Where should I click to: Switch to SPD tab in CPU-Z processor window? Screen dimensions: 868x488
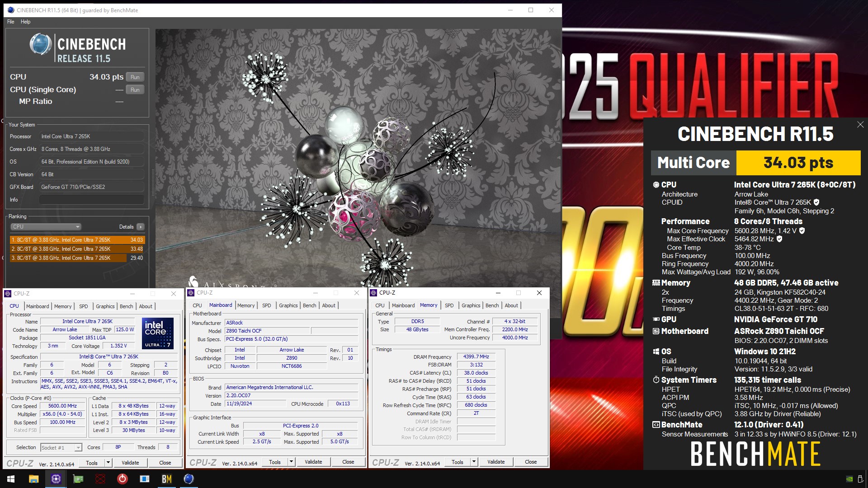[84, 306]
